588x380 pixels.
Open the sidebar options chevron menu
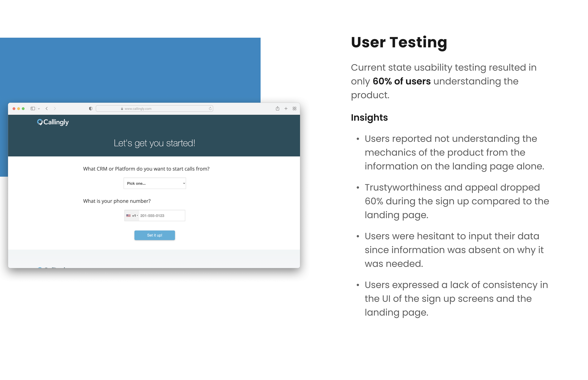(39, 109)
